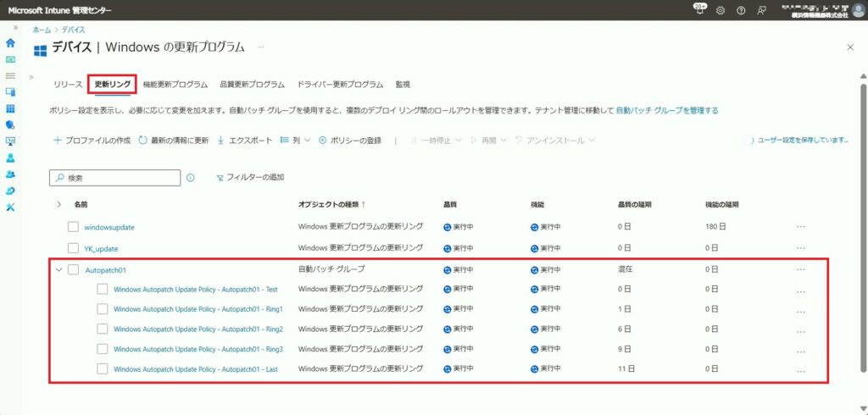Image resolution: width=868 pixels, height=415 pixels.
Task: Open the notifications bell in the header
Action: click(x=699, y=10)
